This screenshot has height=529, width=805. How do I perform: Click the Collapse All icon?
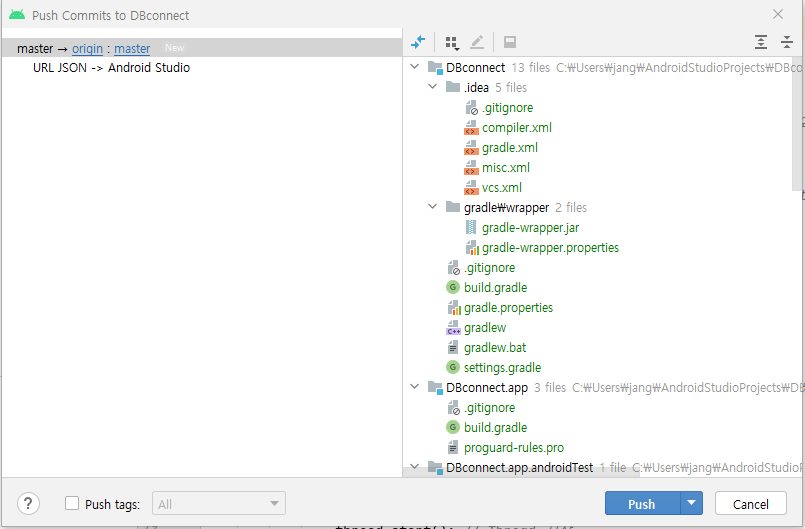tap(787, 42)
